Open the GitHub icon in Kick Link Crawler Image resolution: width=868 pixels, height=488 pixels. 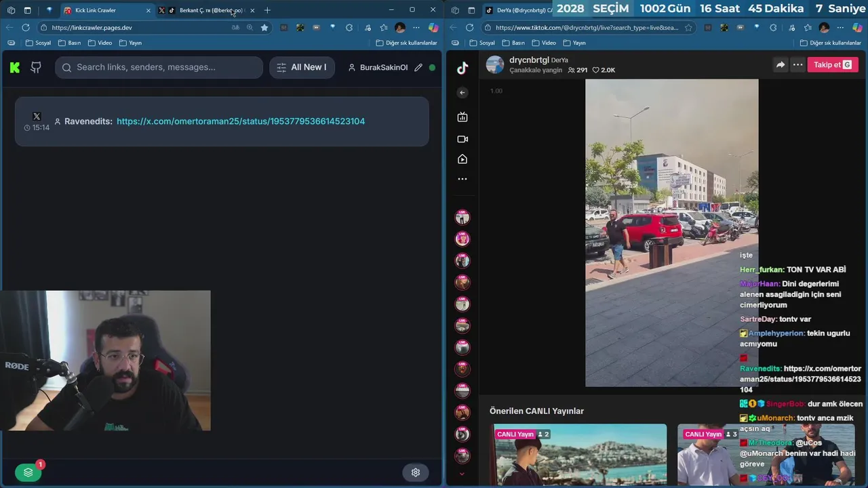[x=36, y=68]
